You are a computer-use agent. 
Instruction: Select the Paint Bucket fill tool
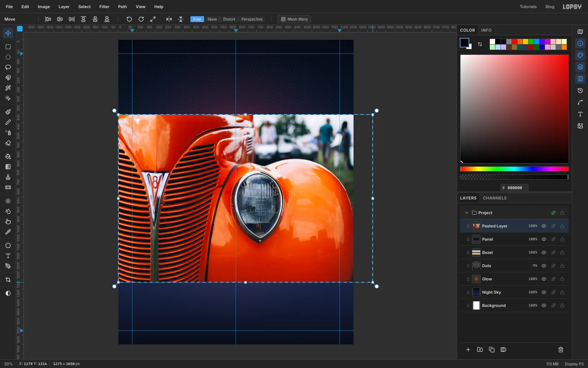tap(8, 156)
